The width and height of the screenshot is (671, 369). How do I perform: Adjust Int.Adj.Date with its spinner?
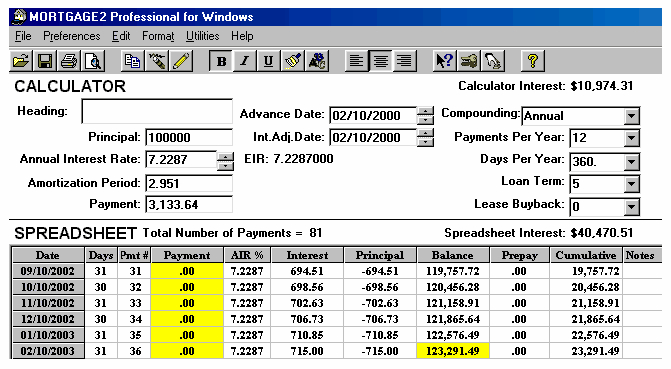pyautogui.click(x=425, y=137)
